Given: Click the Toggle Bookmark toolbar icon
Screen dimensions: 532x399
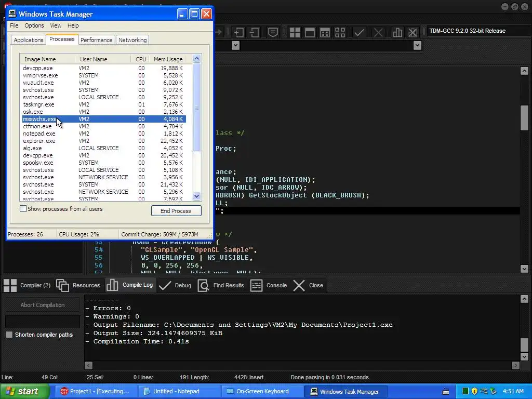Looking at the screenshot, I should click(x=273, y=33).
